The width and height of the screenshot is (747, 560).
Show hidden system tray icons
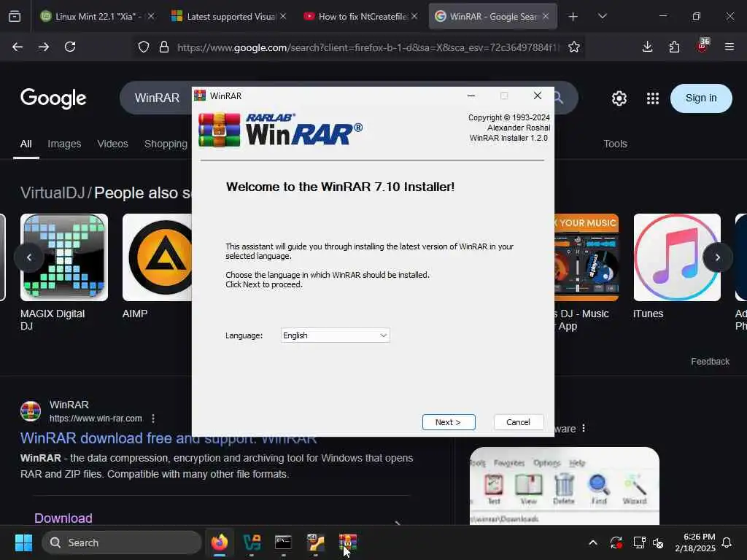click(x=592, y=542)
